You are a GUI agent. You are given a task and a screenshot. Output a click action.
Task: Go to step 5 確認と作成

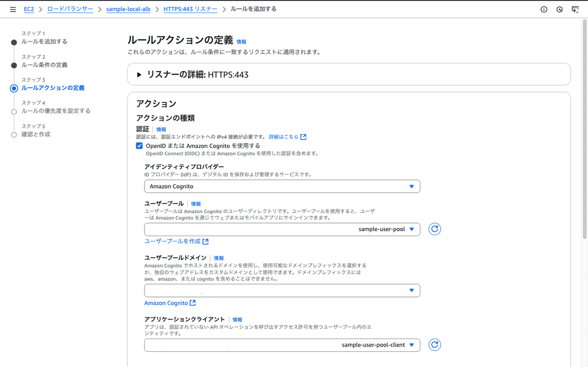[x=36, y=134]
